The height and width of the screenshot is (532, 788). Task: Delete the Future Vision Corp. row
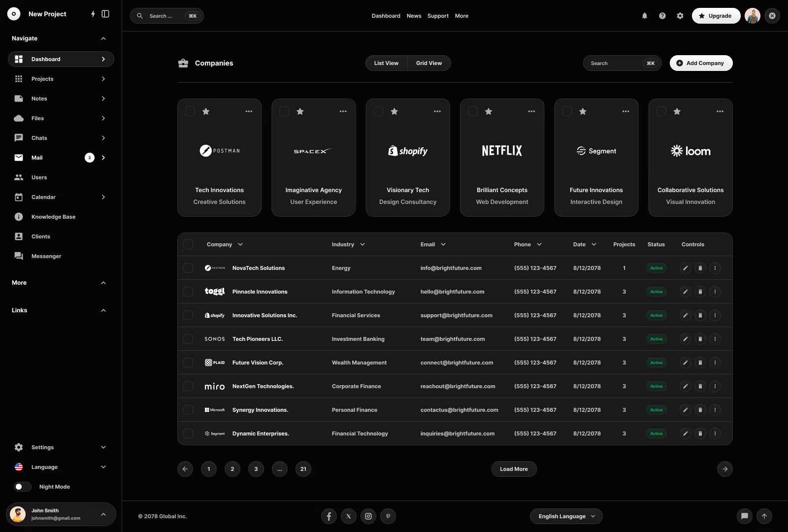point(700,363)
